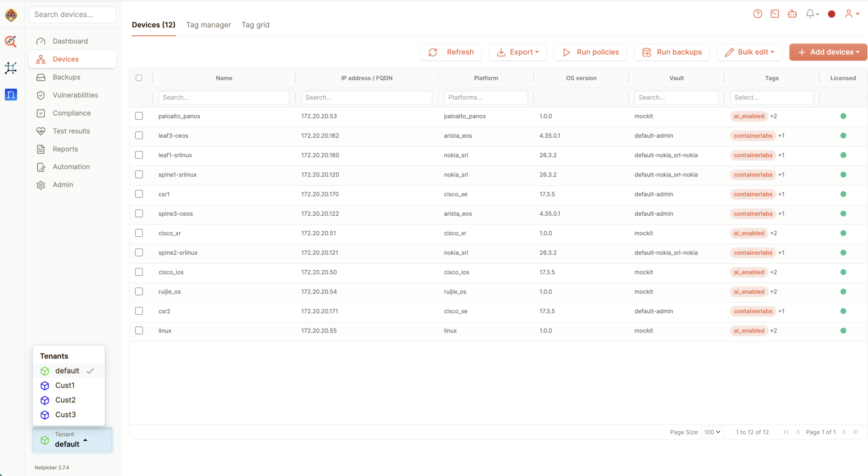Click green licensed dot for csr2

tap(843, 311)
